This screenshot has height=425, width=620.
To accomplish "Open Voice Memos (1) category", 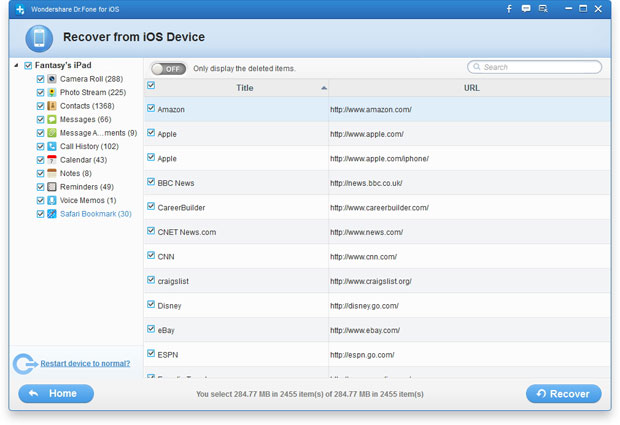I will pos(88,200).
